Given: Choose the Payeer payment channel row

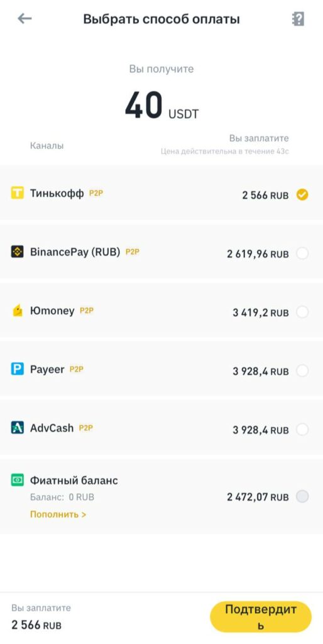Looking at the screenshot, I should 161,369.
